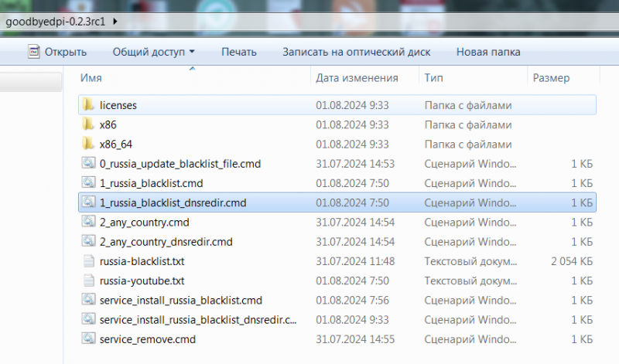Click icon of 2_any_country.cmd
The height and width of the screenshot is (364, 619).
coord(88,222)
